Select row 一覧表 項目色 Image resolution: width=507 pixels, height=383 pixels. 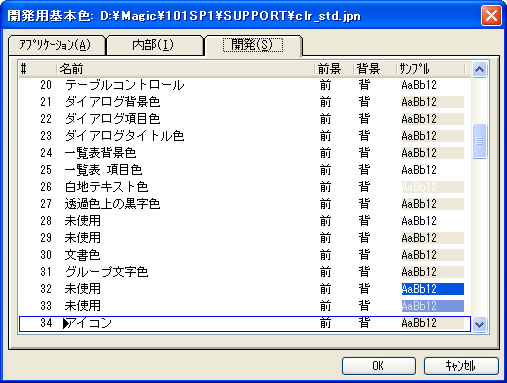pos(245,170)
